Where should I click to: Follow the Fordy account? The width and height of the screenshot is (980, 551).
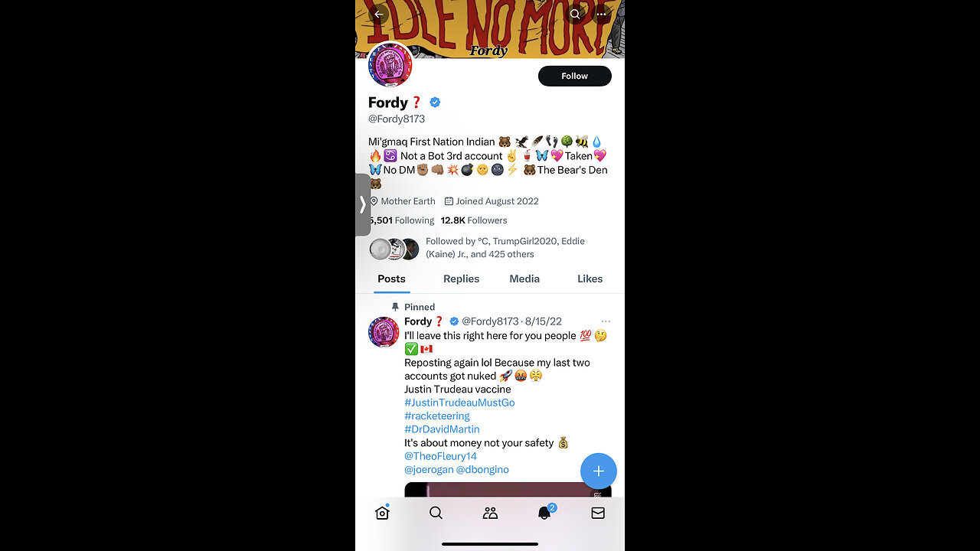tap(575, 76)
